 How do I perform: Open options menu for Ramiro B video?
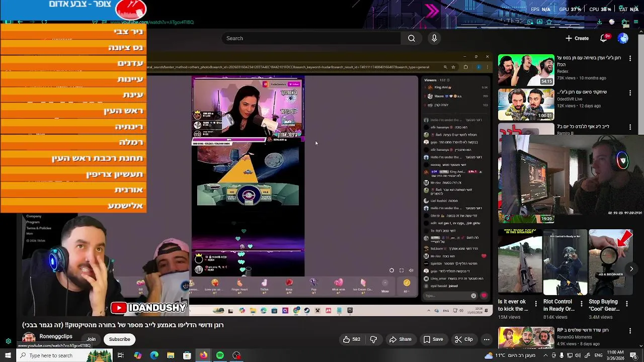pos(630,127)
